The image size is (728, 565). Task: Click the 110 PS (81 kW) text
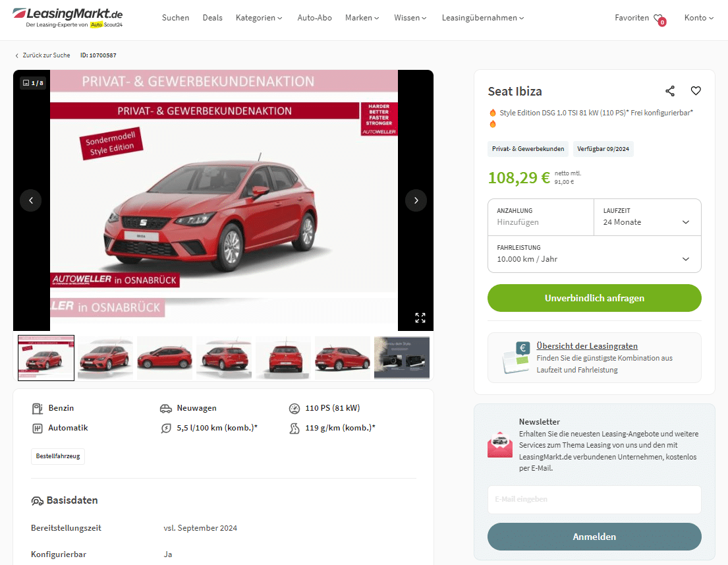(x=333, y=408)
